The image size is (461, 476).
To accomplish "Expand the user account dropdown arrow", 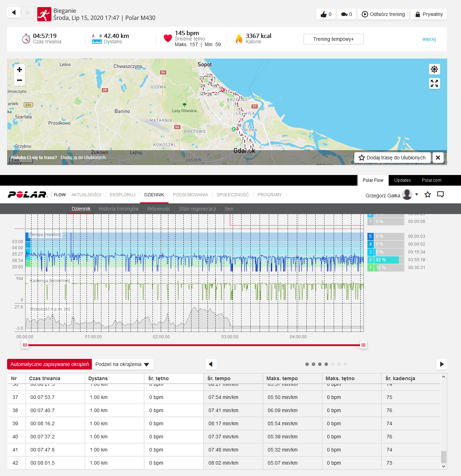I will pyautogui.click(x=417, y=195).
